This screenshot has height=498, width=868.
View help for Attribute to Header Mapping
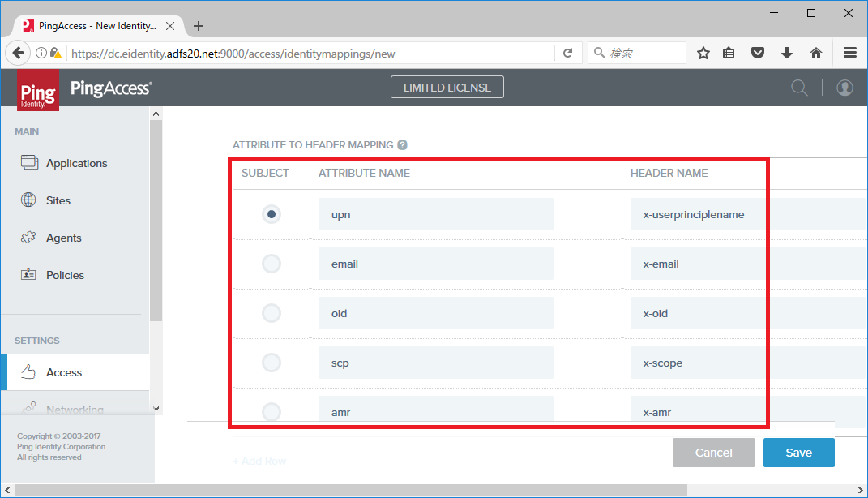pos(403,144)
